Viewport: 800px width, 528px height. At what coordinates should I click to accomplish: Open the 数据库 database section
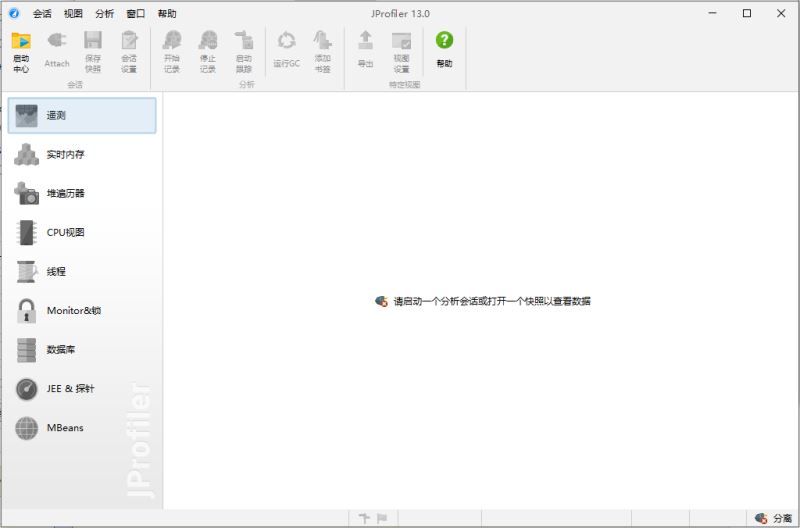pyautogui.click(x=82, y=349)
